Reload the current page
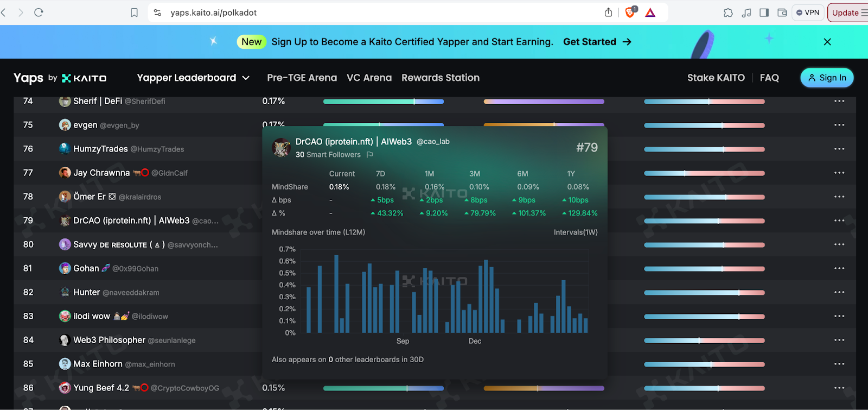This screenshot has height=410, width=868. (39, 12)
